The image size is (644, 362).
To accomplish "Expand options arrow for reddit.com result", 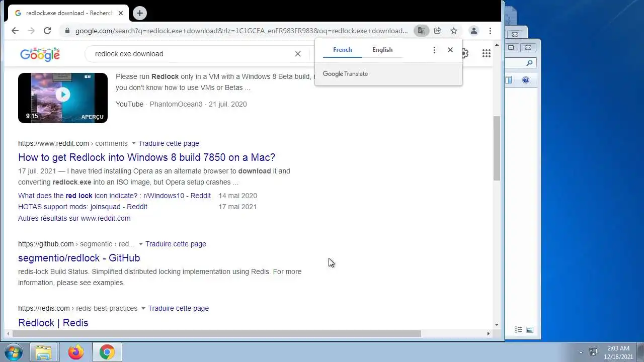I will click(134, 143).
